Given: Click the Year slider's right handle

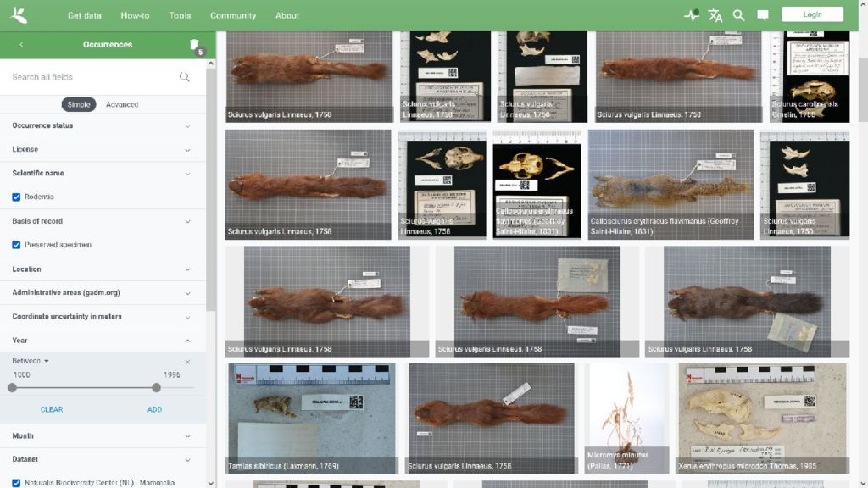Looking at the screenshot, I should pyautogui.click(x=156, y=388).
